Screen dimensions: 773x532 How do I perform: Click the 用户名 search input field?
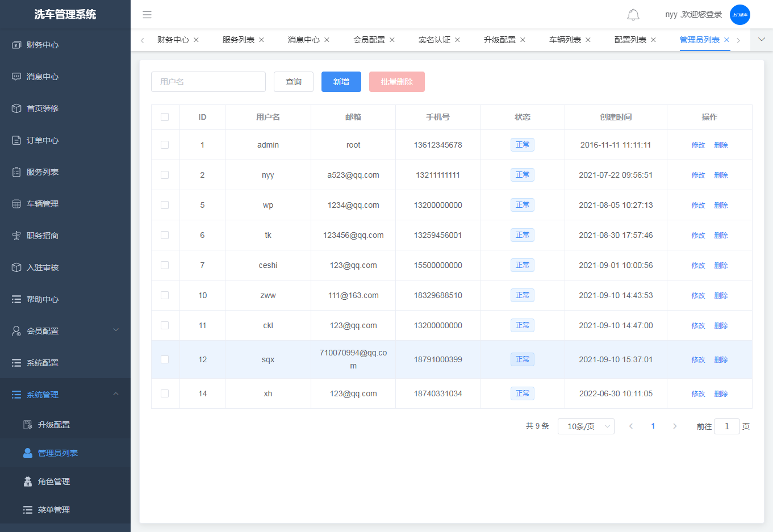[x=208, y=82]
